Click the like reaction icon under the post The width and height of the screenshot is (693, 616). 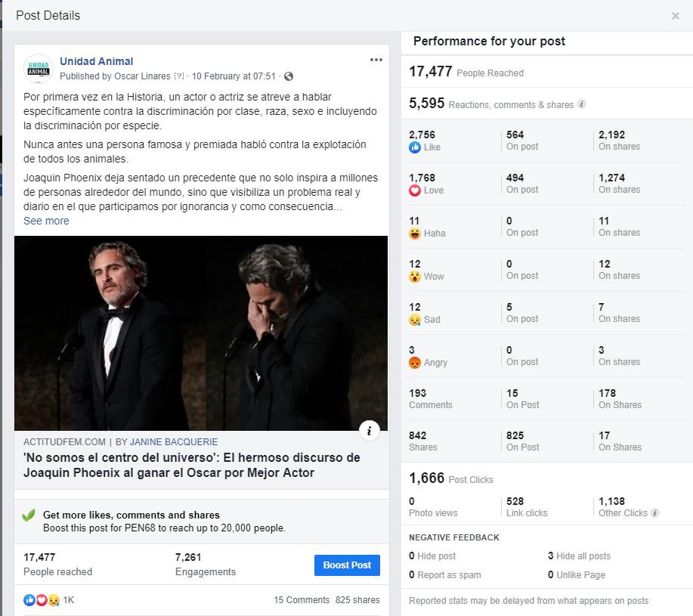[29, 600]
